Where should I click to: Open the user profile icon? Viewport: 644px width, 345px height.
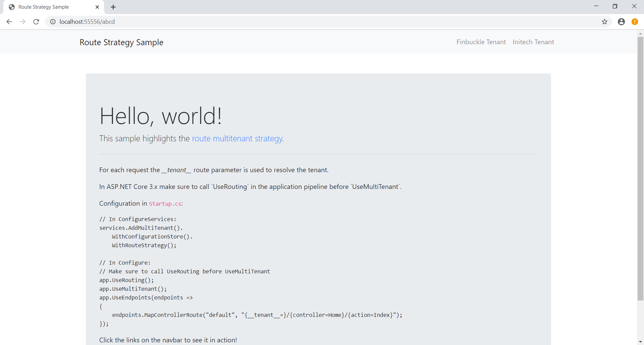pos(621,22)
